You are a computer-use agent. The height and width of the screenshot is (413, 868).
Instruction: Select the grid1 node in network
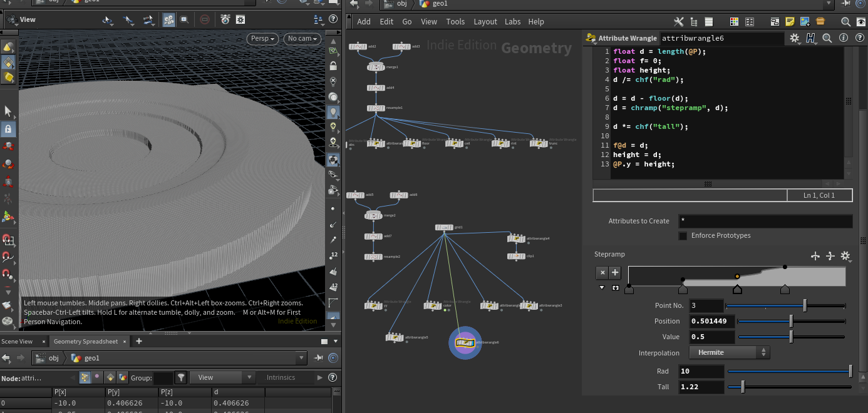[444, 227]
